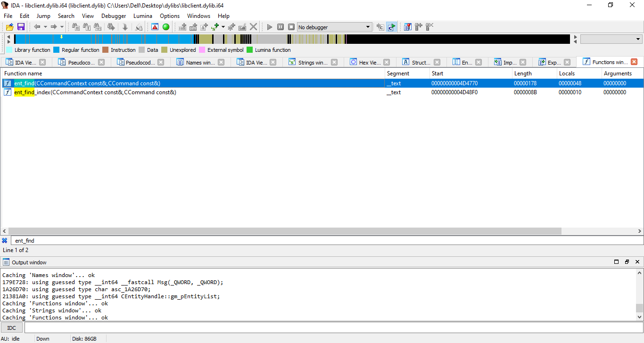
Task: Click the Open file toolbar icon
Action: 9,27
